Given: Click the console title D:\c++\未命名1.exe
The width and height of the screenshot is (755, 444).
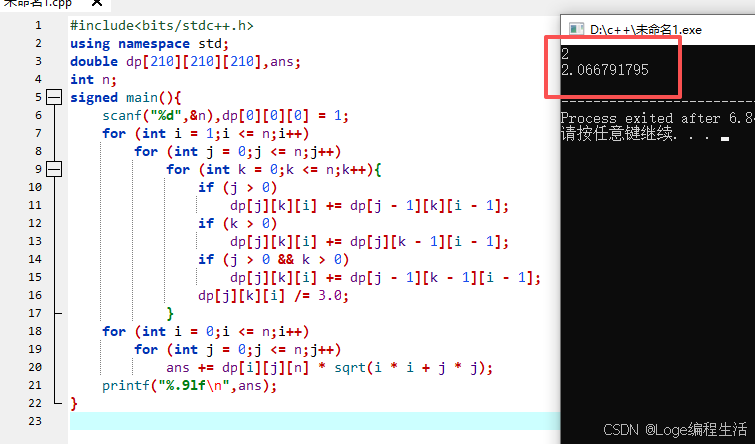Looking at the screenshot, I should click(646, 30).
